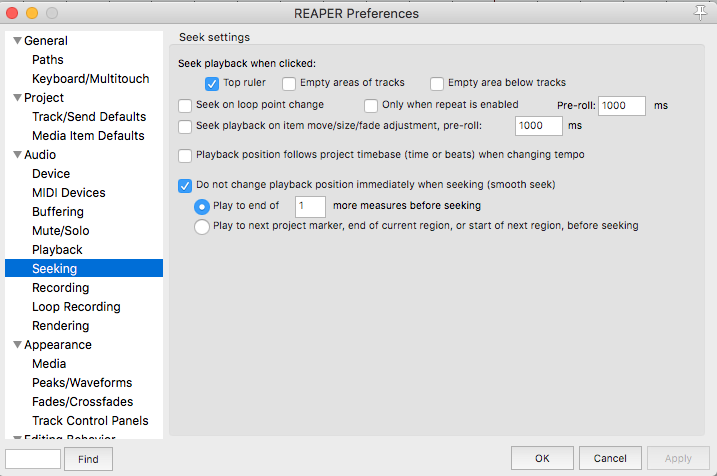Open the Playback preferences page

[57, 250]
